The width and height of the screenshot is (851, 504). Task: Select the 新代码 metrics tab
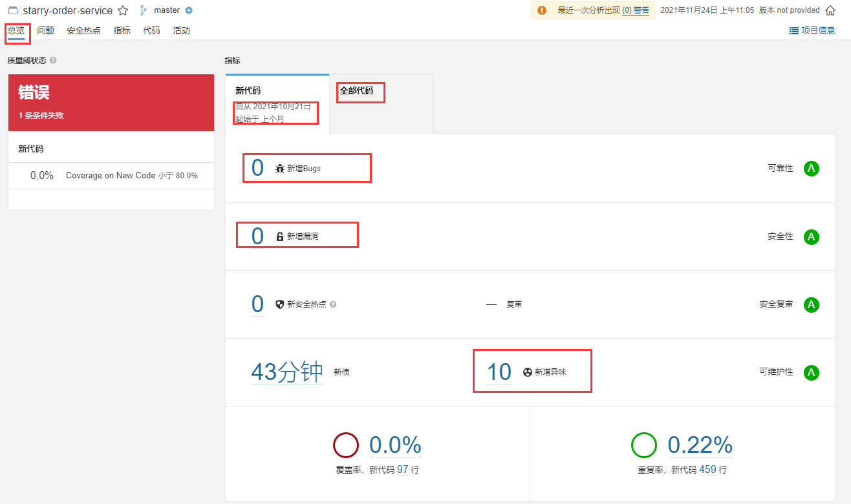277,104
